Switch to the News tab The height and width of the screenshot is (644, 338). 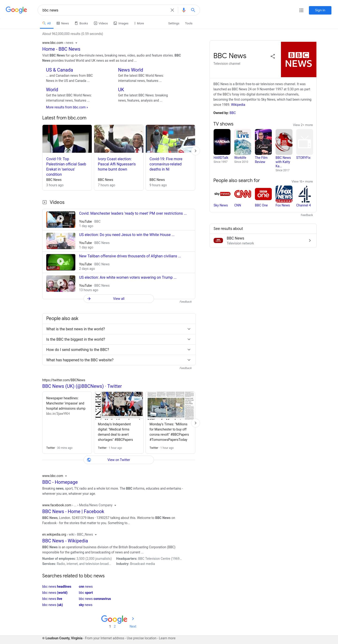coord(62,23)
